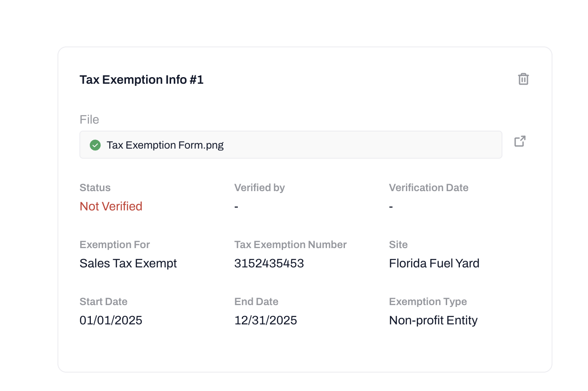Select the Tax Exemption Number 3152435453
Viewport: 588px width, 391px height.
point(269,263)
